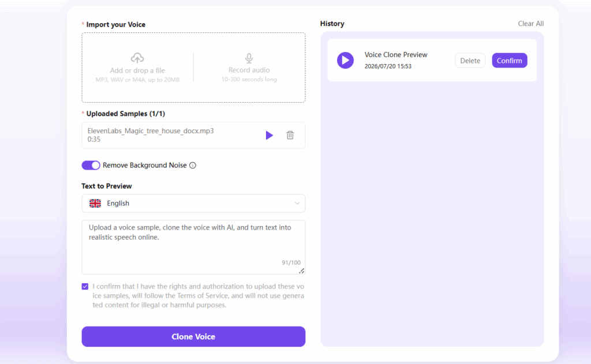Image resolution: width=591 pixels, height=364 pixels.
Task: Open the Remove Background Noise info icon
Action: 193,166
